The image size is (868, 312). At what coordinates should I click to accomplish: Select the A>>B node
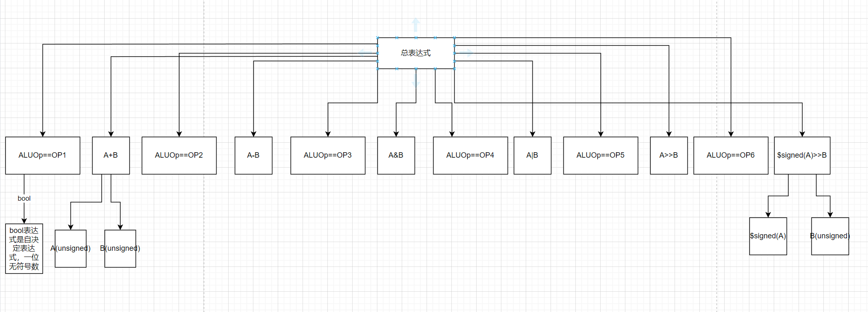pyautogui.click(x=669, y=155)
